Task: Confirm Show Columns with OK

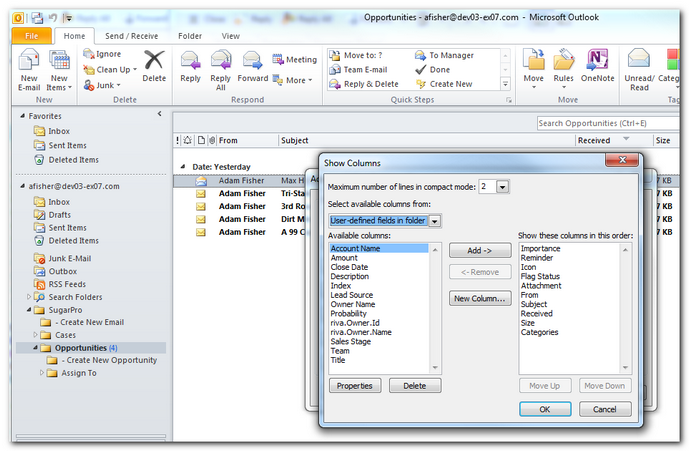Action: point(545,409)
